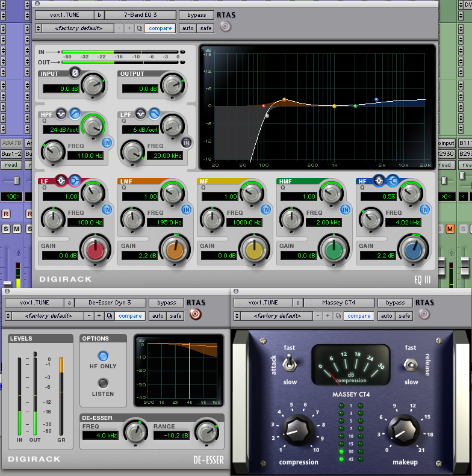Toggle LF band IN button

[107, 209]
